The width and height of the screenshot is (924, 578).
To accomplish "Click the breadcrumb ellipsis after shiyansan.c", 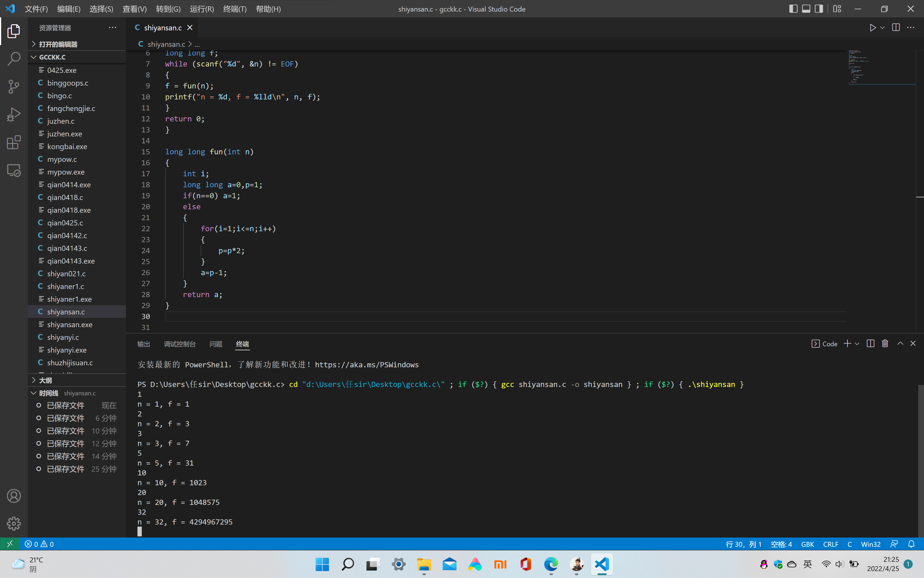I will 197,44.
